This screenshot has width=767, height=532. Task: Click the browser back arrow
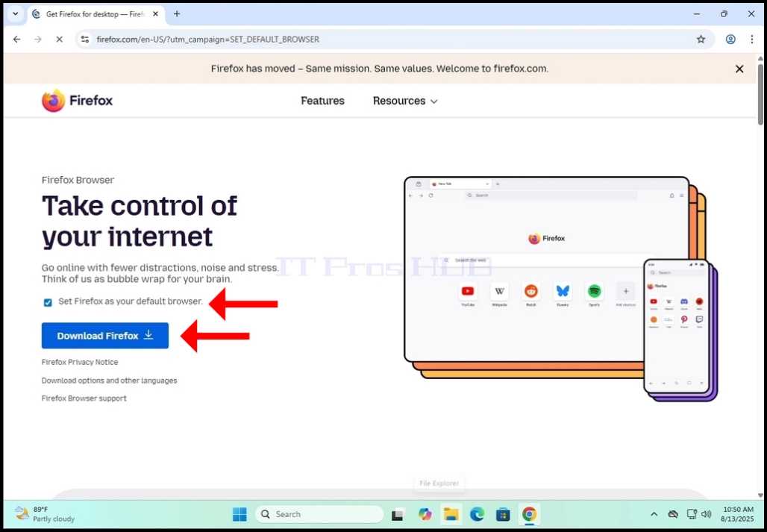point(17,39)
